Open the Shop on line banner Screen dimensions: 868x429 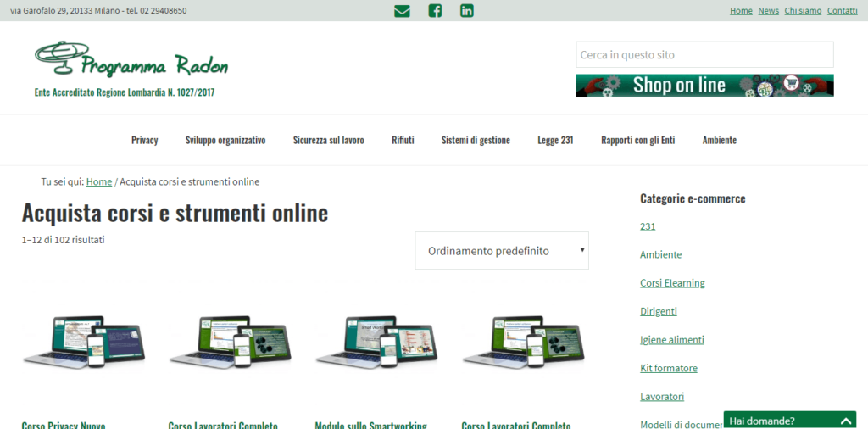pyautogui.click(x=704, y=86)
